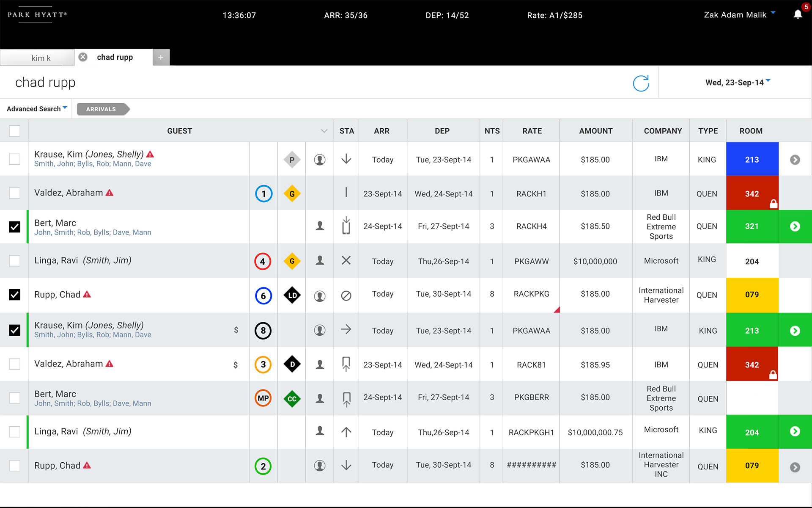Click the refresh icon next to date

point(641,83)
